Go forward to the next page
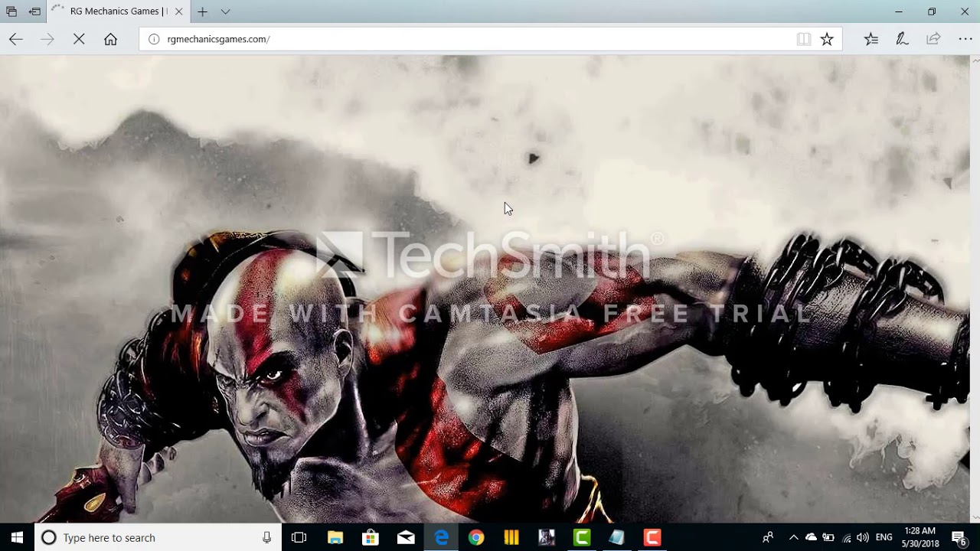Image resolution: width=980 pixels, height=551 pixels. (x=47, y=39)
